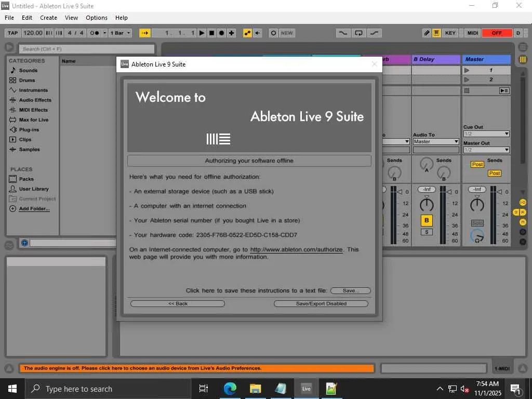Open the View menu
Screen dimensions: 532x399
(x=71, y=18)
